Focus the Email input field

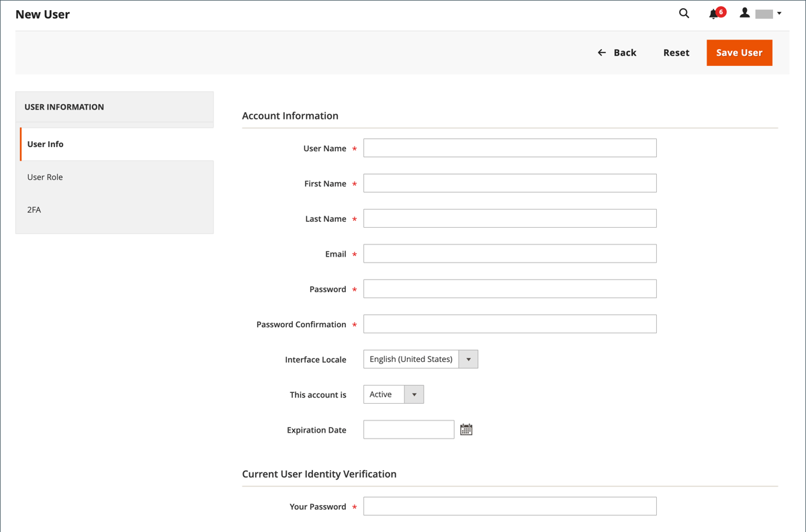(509, 253)
